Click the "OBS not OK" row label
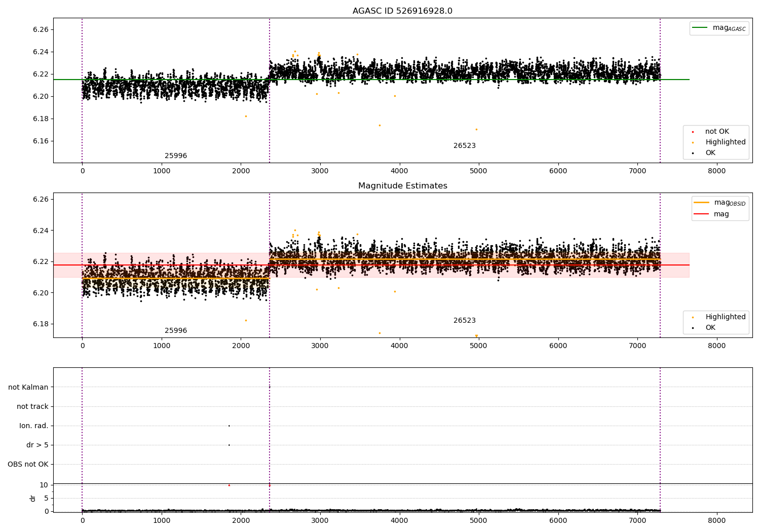This screenshot has height=532, width=760. click(x=28, y=465)
